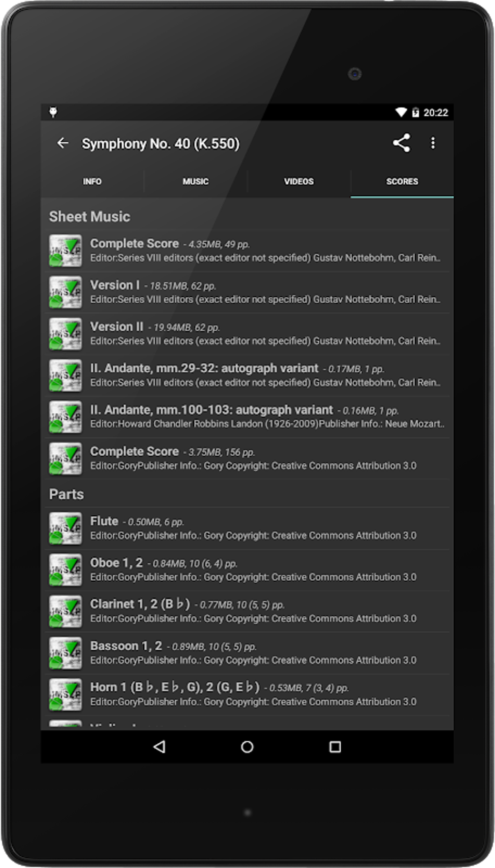Open the Oboe 1, 2 part
495x868 pixels.
(264, 570)
